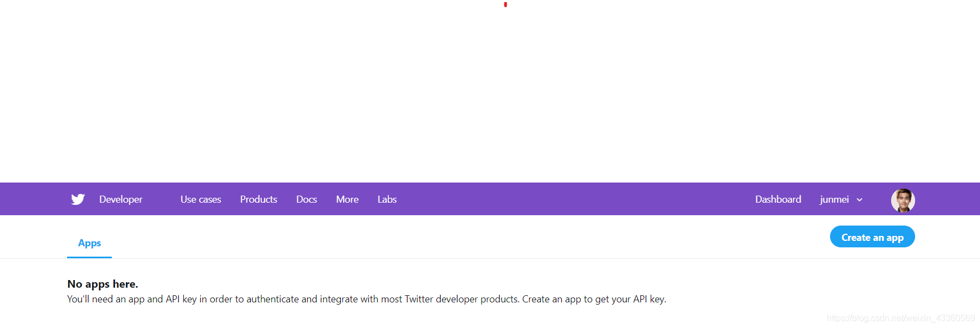Open the Docs menu
This screenshot has width=980, height=328.
pyautogui.click(x=306, y=199)
